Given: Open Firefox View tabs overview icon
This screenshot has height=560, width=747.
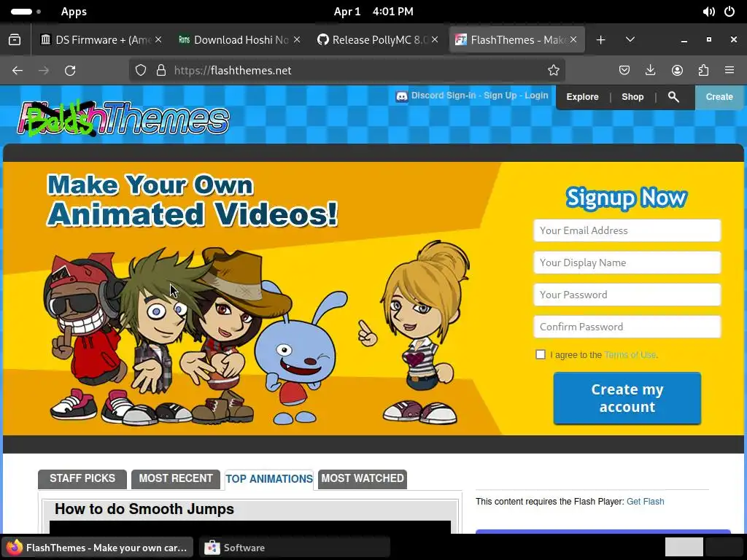Looking at the screenshot, I should pos(15,40).
